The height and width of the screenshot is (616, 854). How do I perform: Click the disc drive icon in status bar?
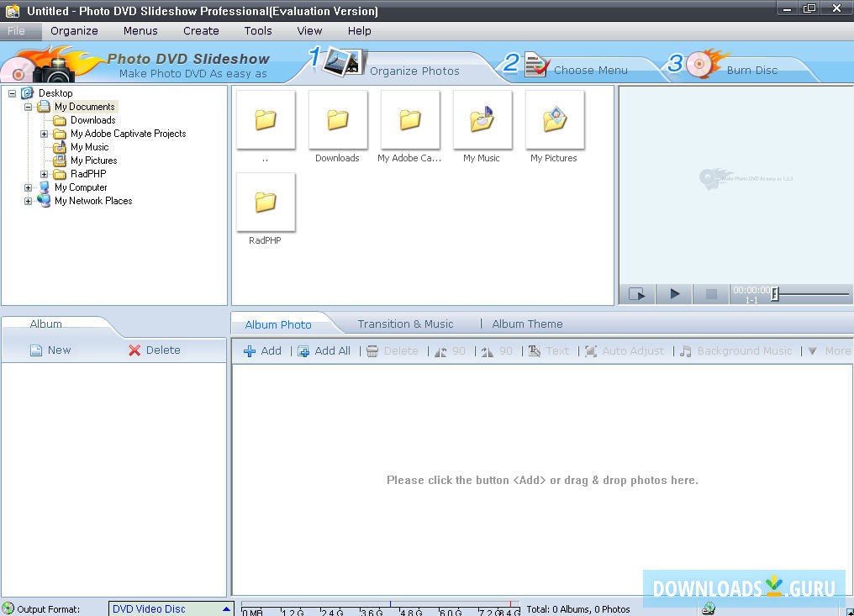point(709,608)
